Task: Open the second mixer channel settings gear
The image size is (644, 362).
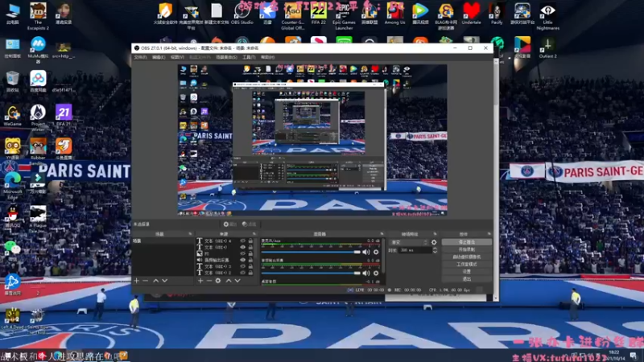Action: pos(376,273)
